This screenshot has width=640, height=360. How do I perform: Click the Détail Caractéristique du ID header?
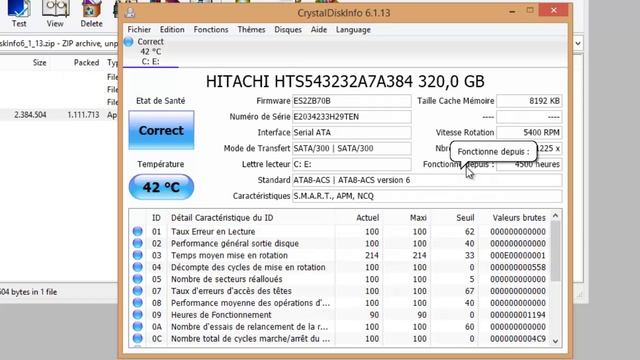(x=222, y=218)
